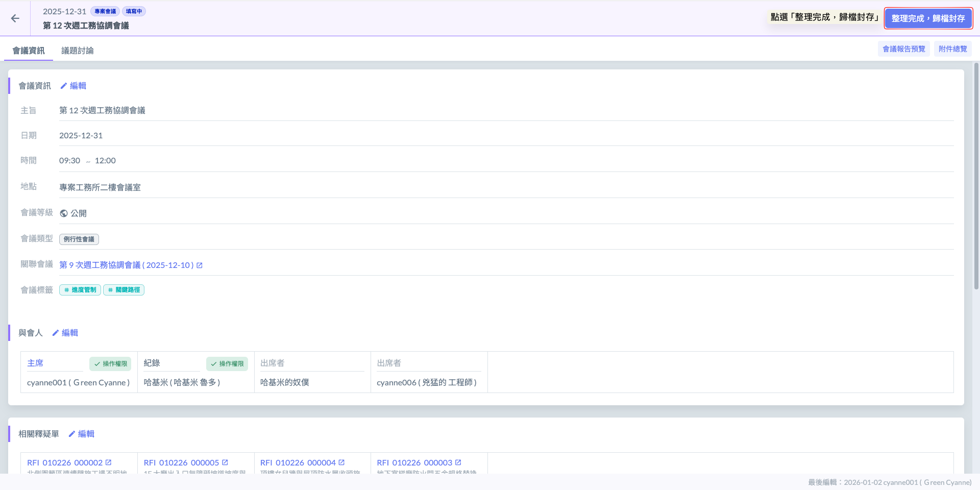Screen dimensions: 980x490
Task: Switch to the 議題討論 tab
Action: tap(78, 51)
